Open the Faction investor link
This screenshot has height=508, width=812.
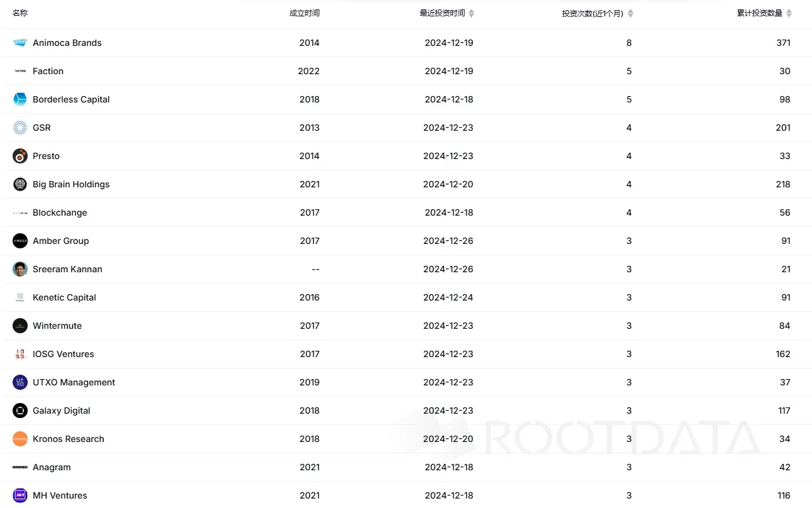click(48, 71)
